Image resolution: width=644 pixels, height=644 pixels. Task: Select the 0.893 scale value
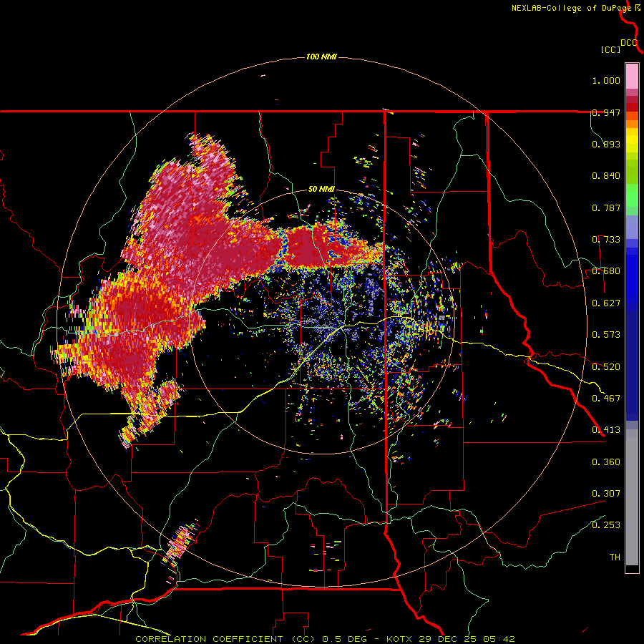tap(606, 144)
